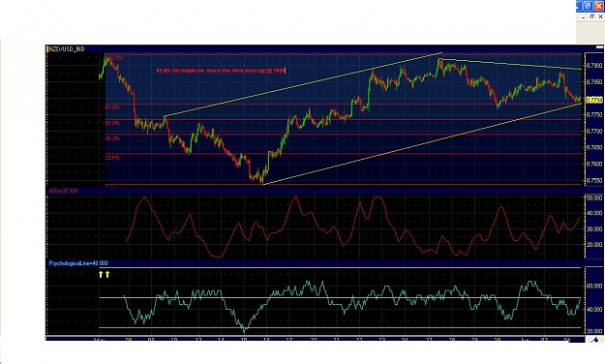This screenshot has height=364, width=605.
Task: Click the small white bar button in chart header
Action: (599, 47)
